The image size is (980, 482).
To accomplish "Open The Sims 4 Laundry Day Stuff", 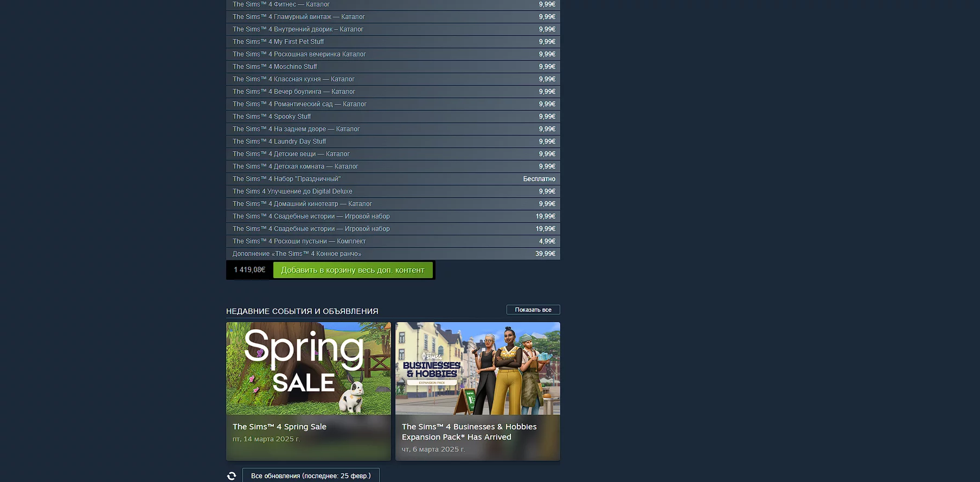I will tap(393, 142).
